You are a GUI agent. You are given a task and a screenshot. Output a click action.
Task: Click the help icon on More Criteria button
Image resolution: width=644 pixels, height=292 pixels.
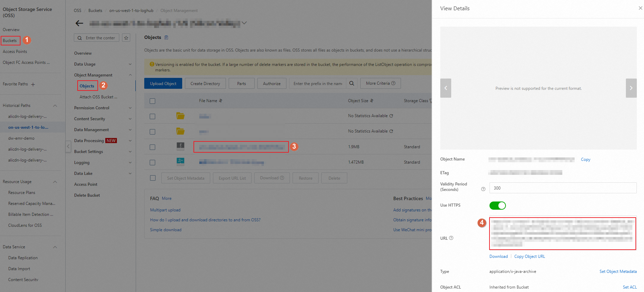[393, 83]
